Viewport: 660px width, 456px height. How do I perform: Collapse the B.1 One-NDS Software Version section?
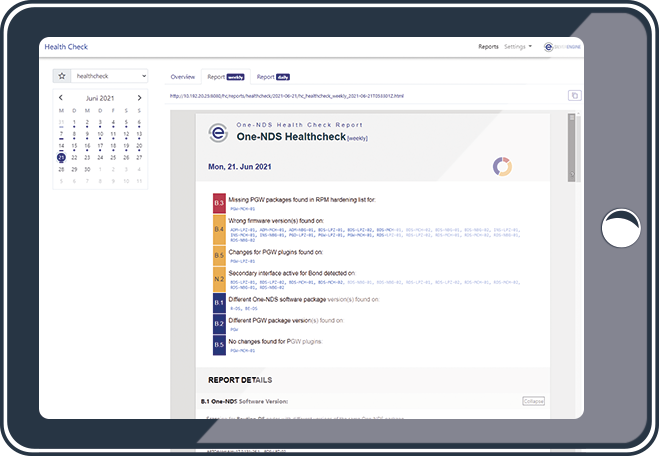[533, 401]
